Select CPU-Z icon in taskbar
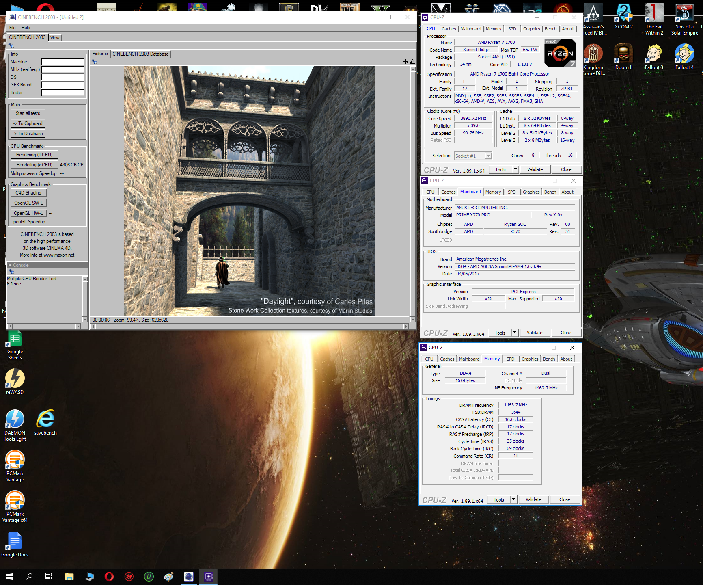The height and width of the screenshot is (588, 703). click(x=209, y=576)
